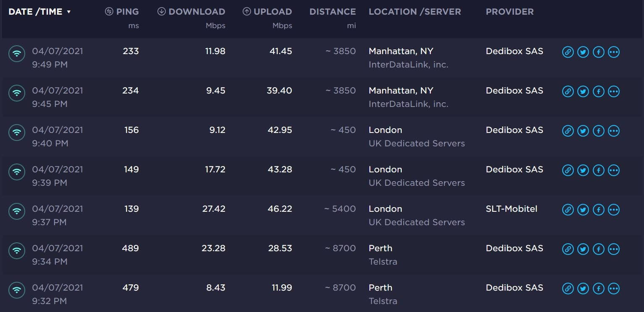The width and height of the screenshot is (644, 312).
Task: Share the 9:45 PM result on Facebook
Action: tap(598, 91)
